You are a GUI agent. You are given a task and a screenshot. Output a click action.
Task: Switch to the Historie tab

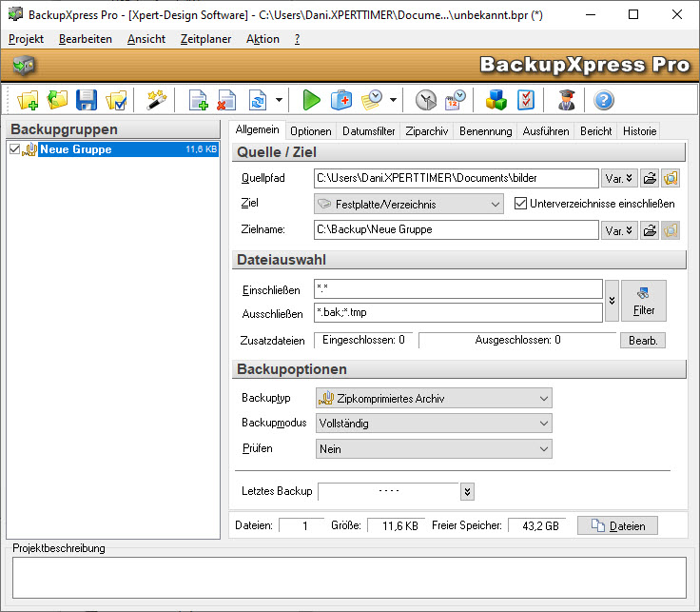coord(640,131)
